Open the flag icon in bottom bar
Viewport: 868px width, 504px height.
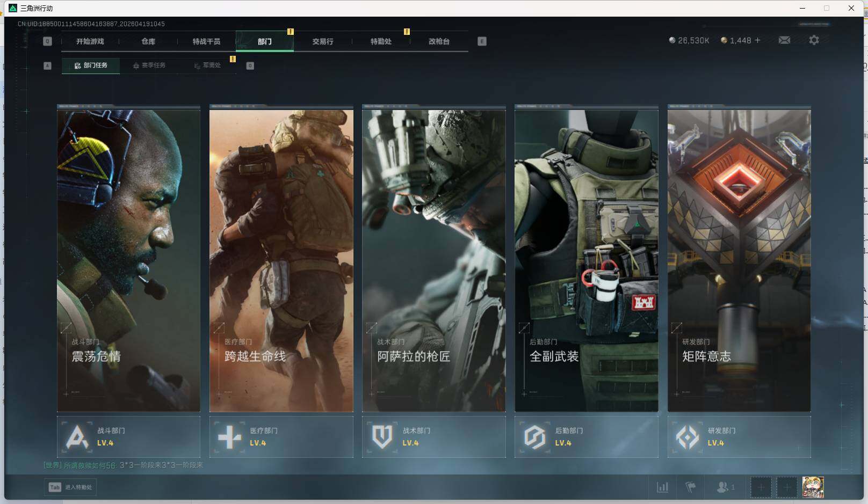pos(690,487)
